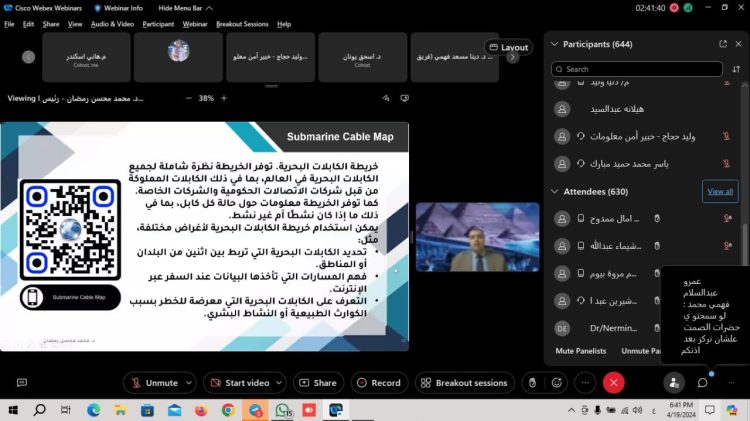The image size is (750, 421).
Task: Click the Submarine Cable Map QR code
Action: point(70,230)
